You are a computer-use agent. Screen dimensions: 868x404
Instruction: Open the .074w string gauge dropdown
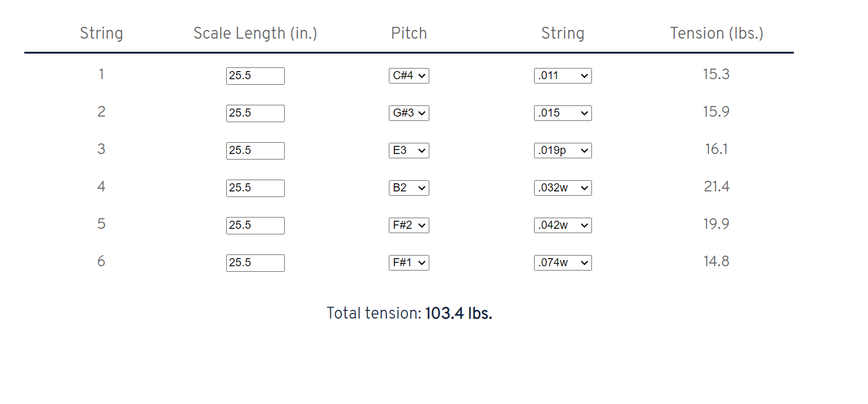tap(563, 262)
